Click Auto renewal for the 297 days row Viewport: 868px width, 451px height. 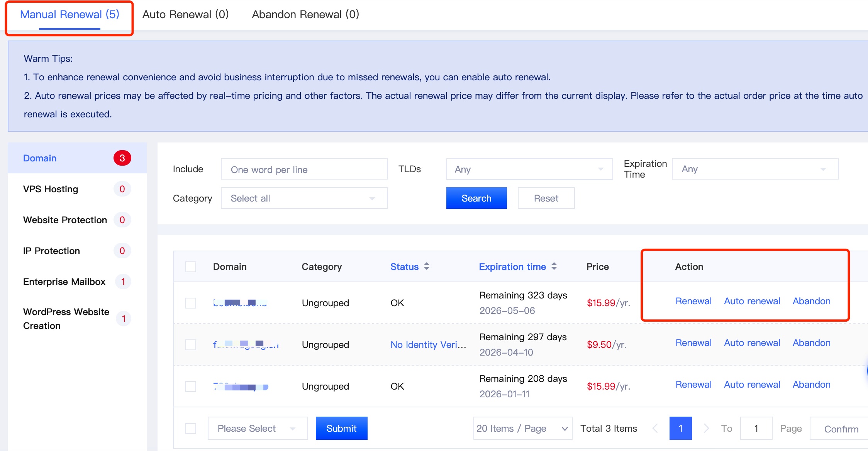[x=752, y=343]
